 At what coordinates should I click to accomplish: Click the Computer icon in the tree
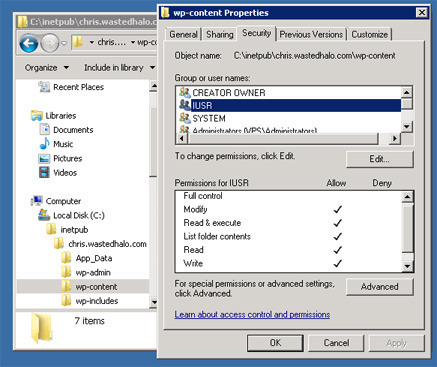click(x=37, y=201)
